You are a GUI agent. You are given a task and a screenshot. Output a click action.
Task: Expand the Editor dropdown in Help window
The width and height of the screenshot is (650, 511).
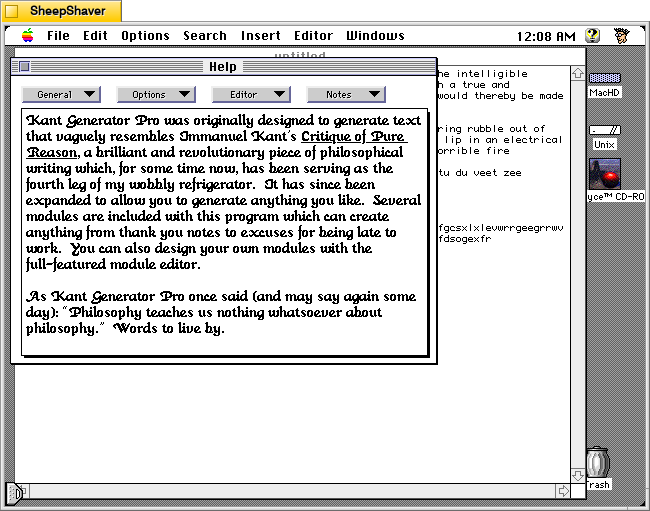(x=251, y=94)
